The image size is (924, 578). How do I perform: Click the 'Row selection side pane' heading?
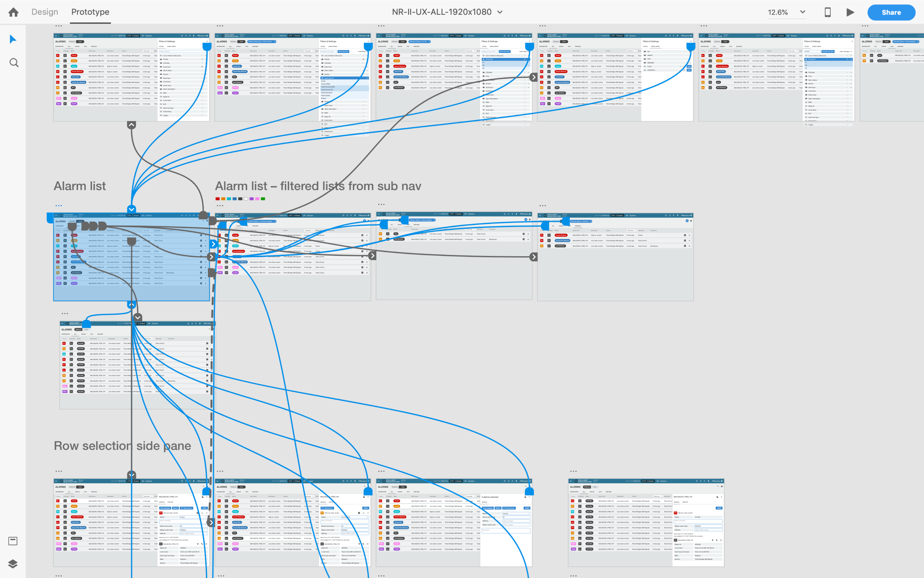pos(122,446)
